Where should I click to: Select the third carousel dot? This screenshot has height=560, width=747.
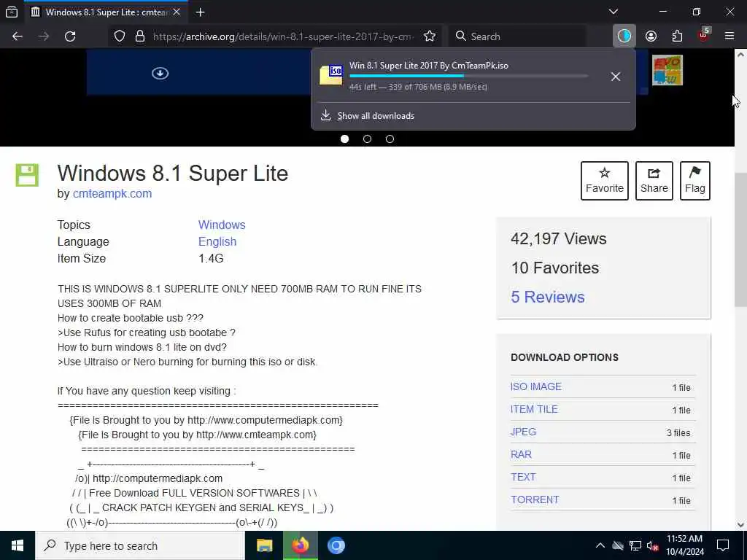(x=390, y=139)
